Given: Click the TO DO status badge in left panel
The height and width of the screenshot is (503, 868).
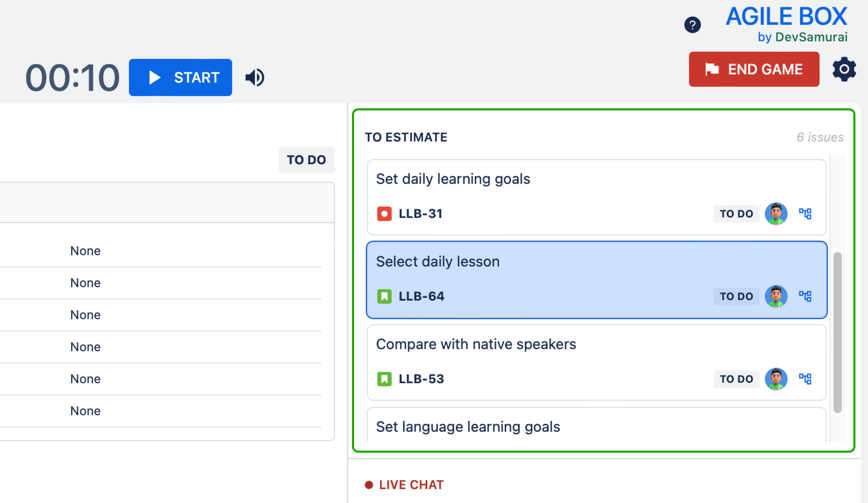Looking at the screenshot, I should (306, 160).
